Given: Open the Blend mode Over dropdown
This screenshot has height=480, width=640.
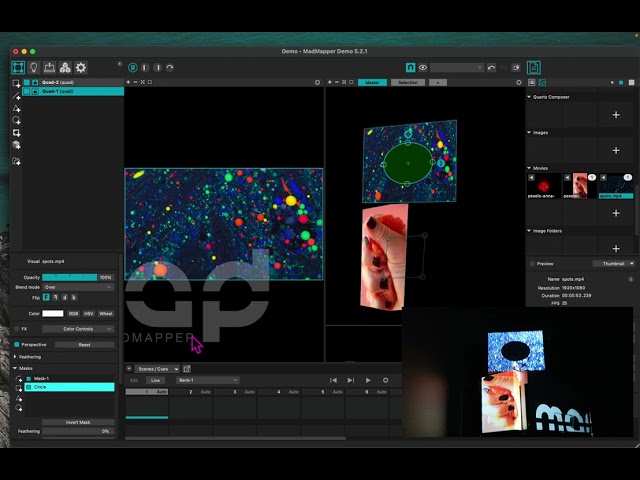Looking at the screenshot, I should (78, 287).
